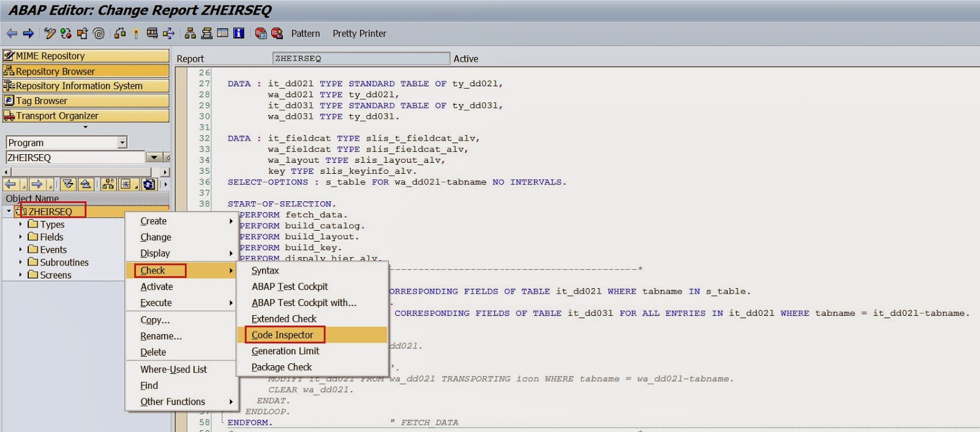Click the ZHEIRSEQ program name input field

tap(75, 158)
